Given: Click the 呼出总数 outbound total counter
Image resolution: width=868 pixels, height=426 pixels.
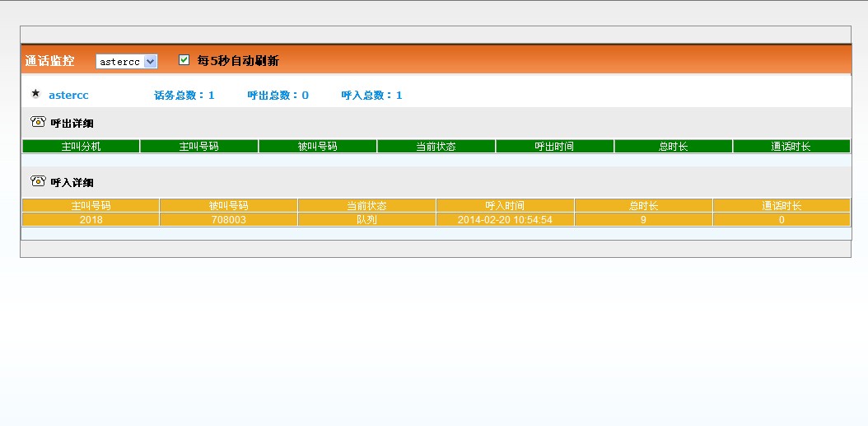Looking at the screenshot, I should (278, 96).
